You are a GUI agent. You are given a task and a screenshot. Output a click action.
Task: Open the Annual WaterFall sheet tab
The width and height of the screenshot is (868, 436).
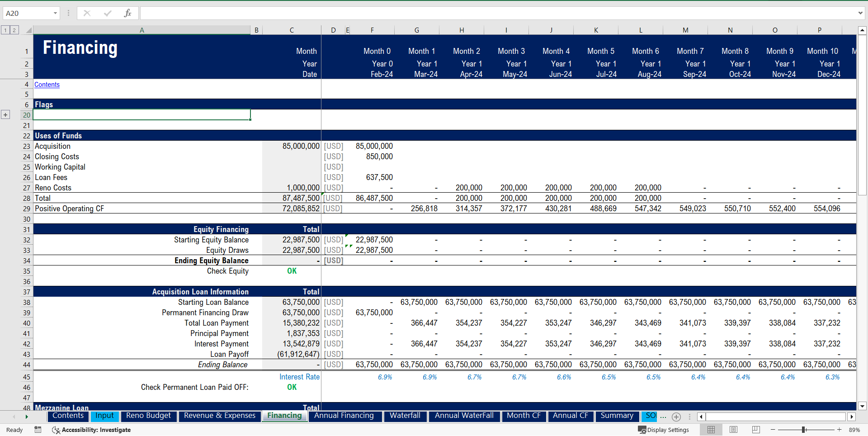(x=464, y=416)
